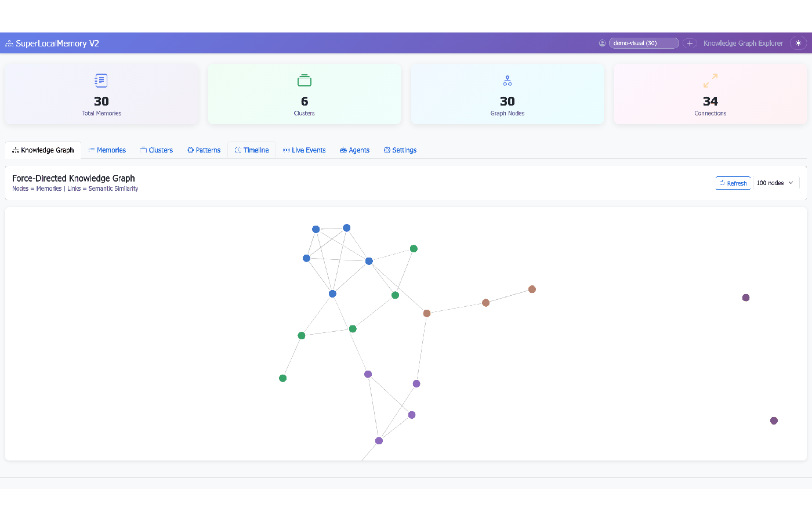812x522 pixels.
Task: Click the Connections arrows icon on pink card
Action: click(710, 80)
